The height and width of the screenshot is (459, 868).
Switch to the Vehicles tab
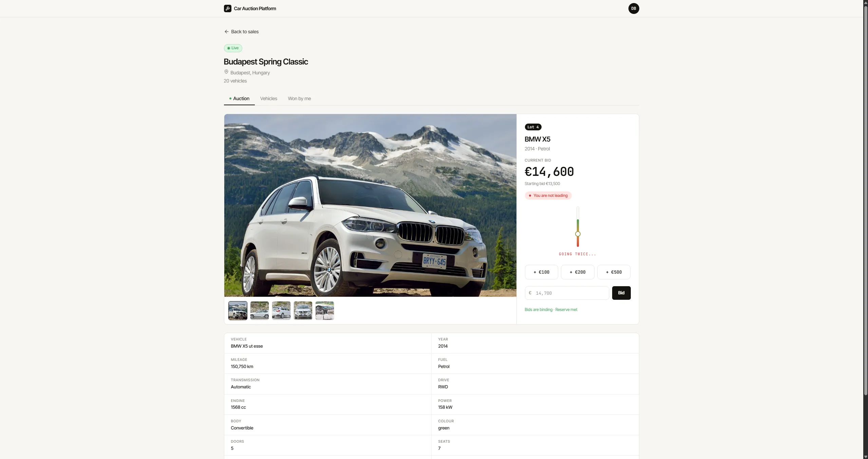tap(268, 98)
